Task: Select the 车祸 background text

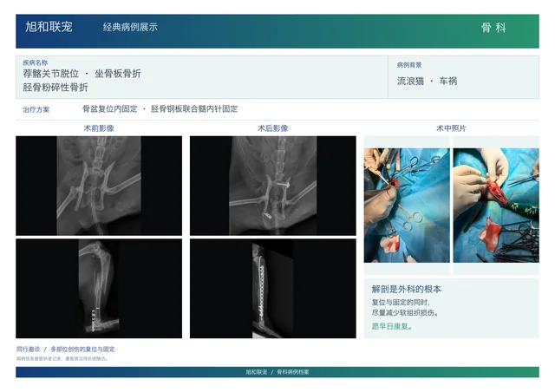Action: click(x=448, y=82)
